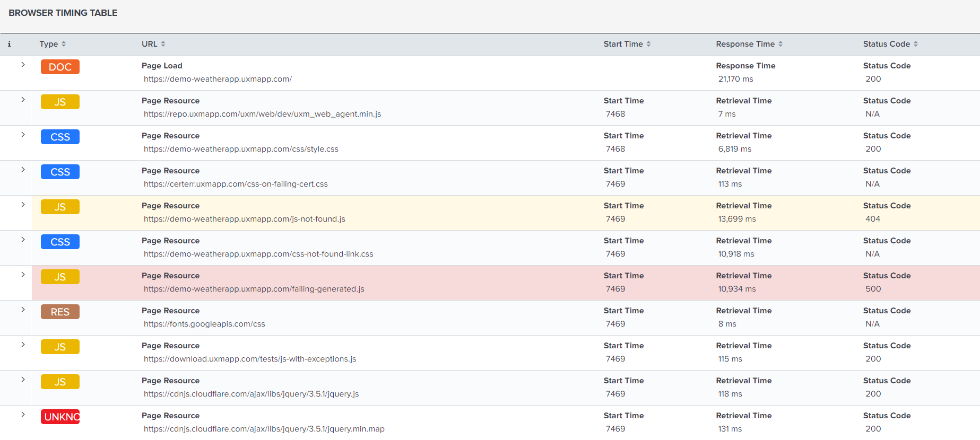Click the CSS badge for style.css row
The image size is (980, 440).
coord(60,137)
